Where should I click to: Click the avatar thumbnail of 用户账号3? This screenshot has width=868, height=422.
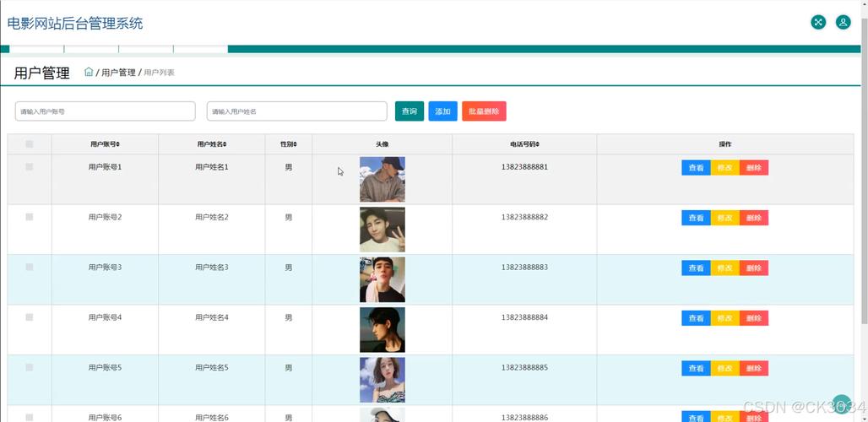point(382,280)
